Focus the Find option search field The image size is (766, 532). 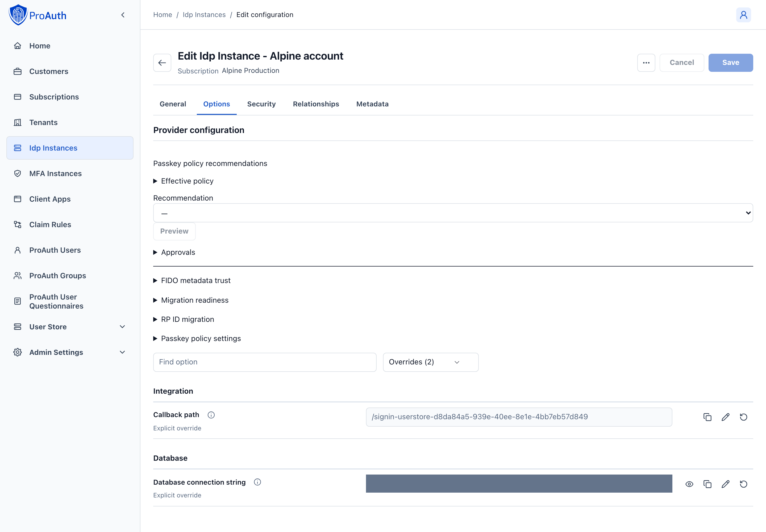[265, 362]
